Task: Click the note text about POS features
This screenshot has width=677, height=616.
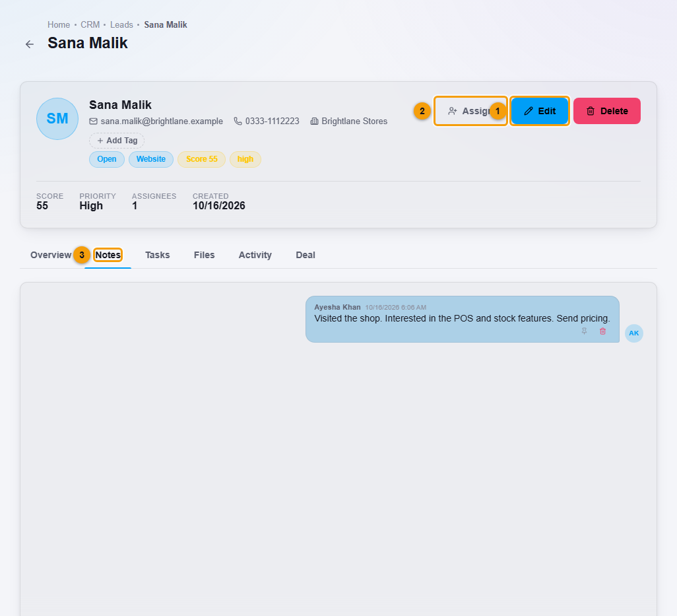Action: (462, 318)
